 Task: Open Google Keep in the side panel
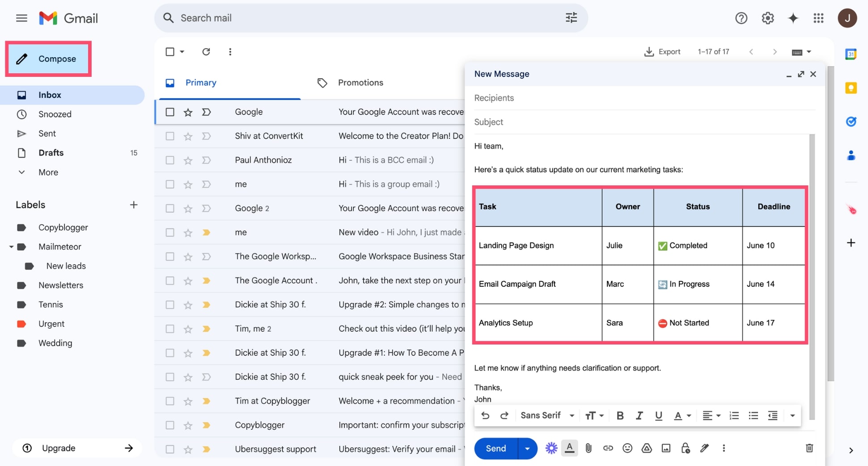coord(851,88)
